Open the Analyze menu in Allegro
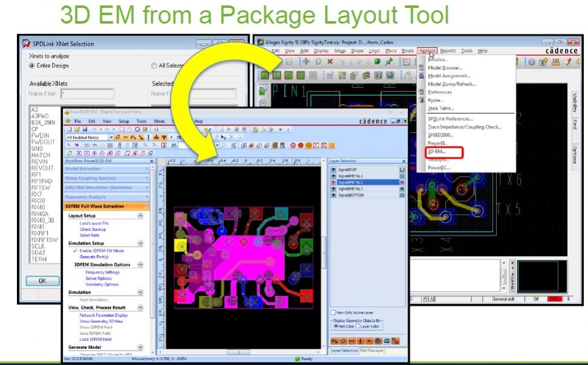The height and width of the screenshot is (365, 588). tap(428, 51)
